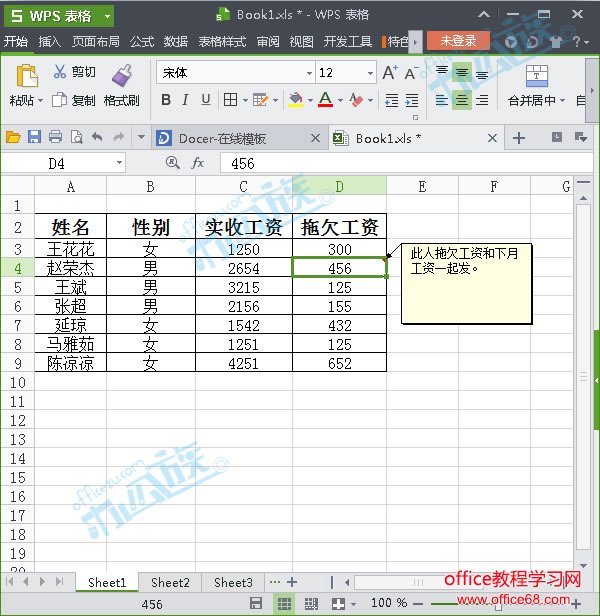Increase font size with A+ icon
This screenshot has height=616, width=600.
coord(390,73)
